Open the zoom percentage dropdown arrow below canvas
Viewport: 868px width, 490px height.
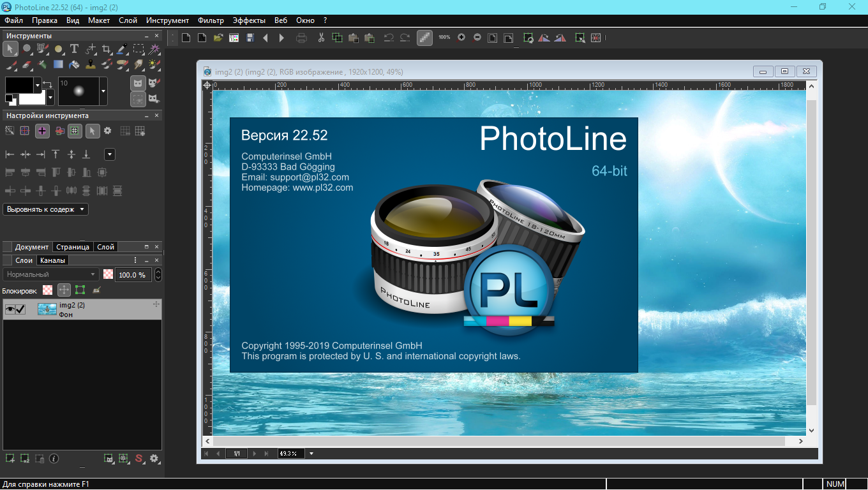pos(311,454)
